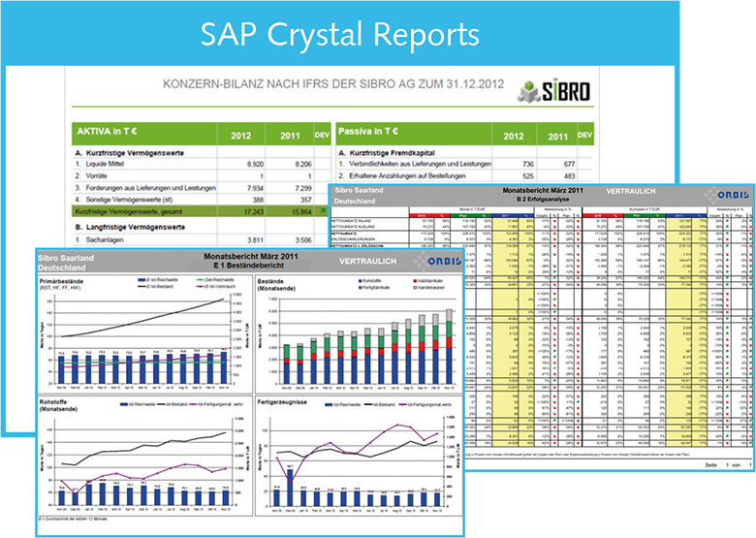Viewport: 756px width, 538px height.
Task: Select the 'Liquide Mittel' row label
Action: pyautogui.click(x=105, y=164)
